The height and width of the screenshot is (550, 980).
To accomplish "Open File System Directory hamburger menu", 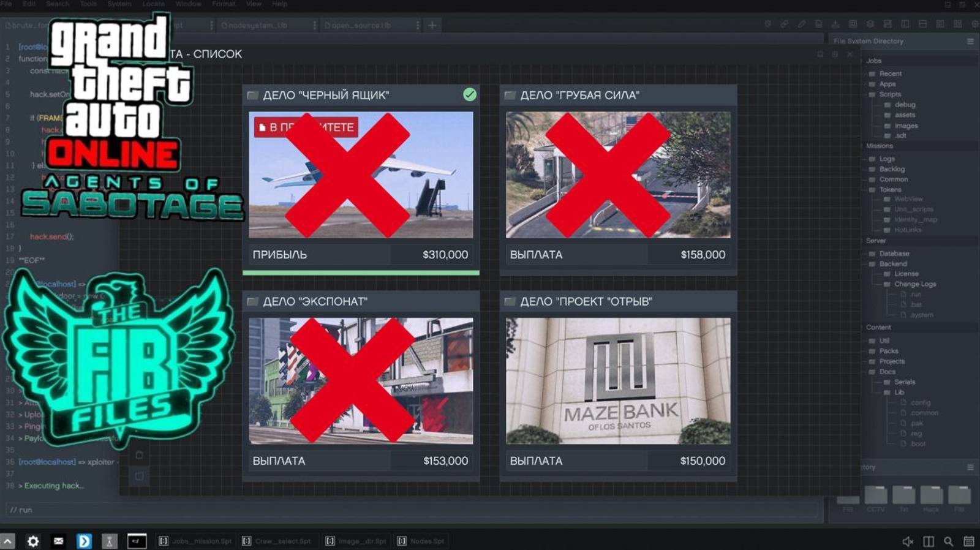I will (x=970, y=41).
